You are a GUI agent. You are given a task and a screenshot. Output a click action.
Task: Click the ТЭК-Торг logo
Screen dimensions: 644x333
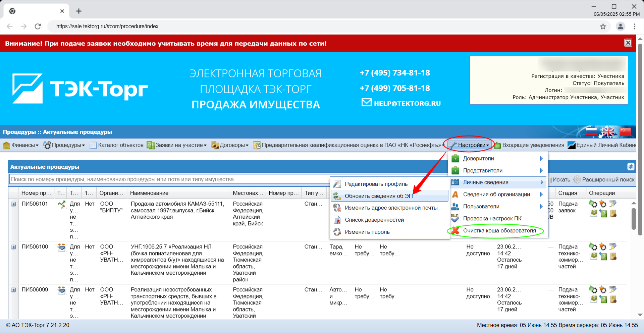pyautogui.click(x=80, y=89)
